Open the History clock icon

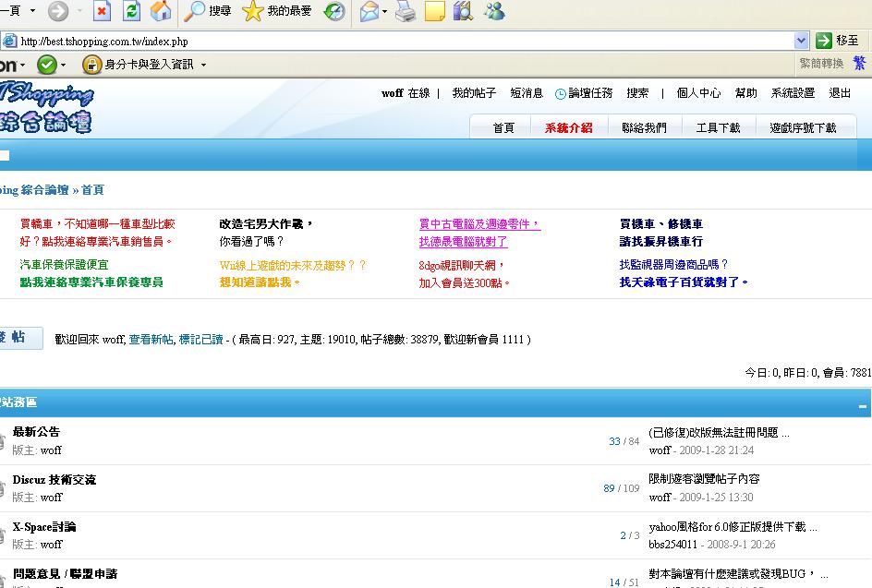pyautogui.click(x=334, y=10)
